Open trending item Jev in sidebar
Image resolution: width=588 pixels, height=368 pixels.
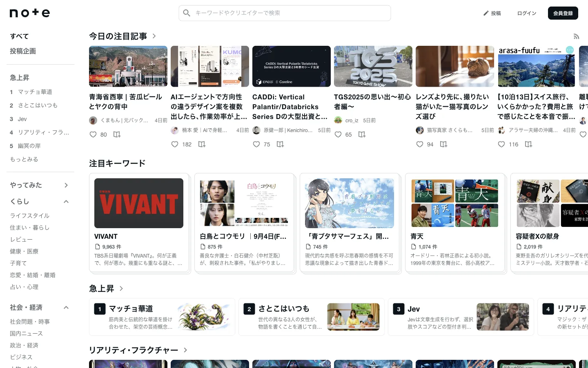22,119
